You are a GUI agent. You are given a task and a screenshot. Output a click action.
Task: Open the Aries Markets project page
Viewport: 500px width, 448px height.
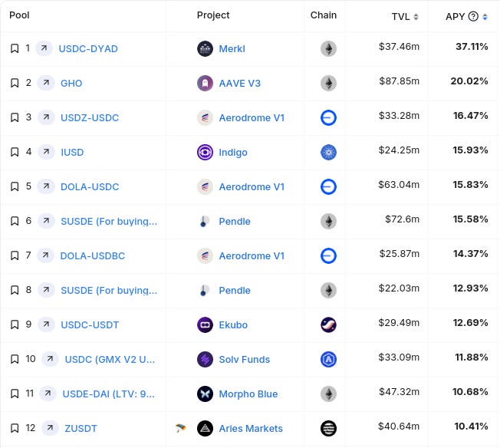[251, 428]
